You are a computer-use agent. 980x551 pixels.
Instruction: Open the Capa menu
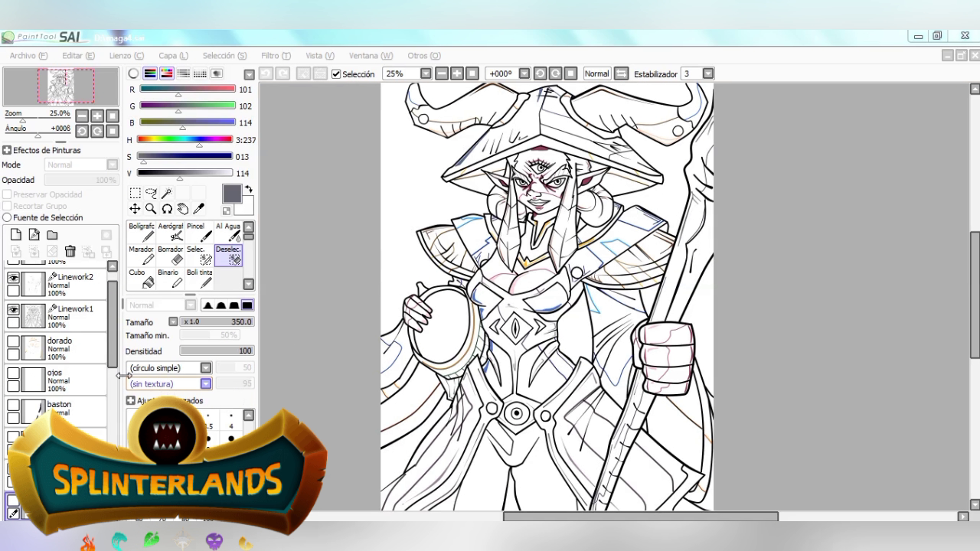tap(173, 56)
